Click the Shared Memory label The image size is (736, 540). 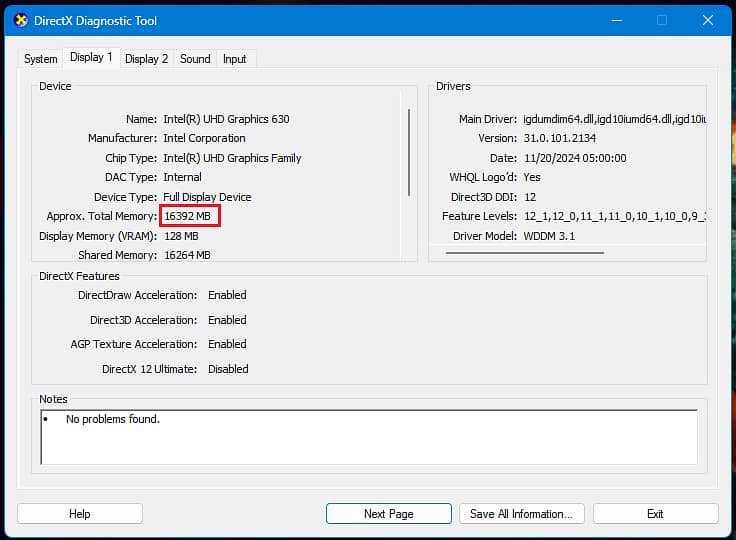[118, 255]
